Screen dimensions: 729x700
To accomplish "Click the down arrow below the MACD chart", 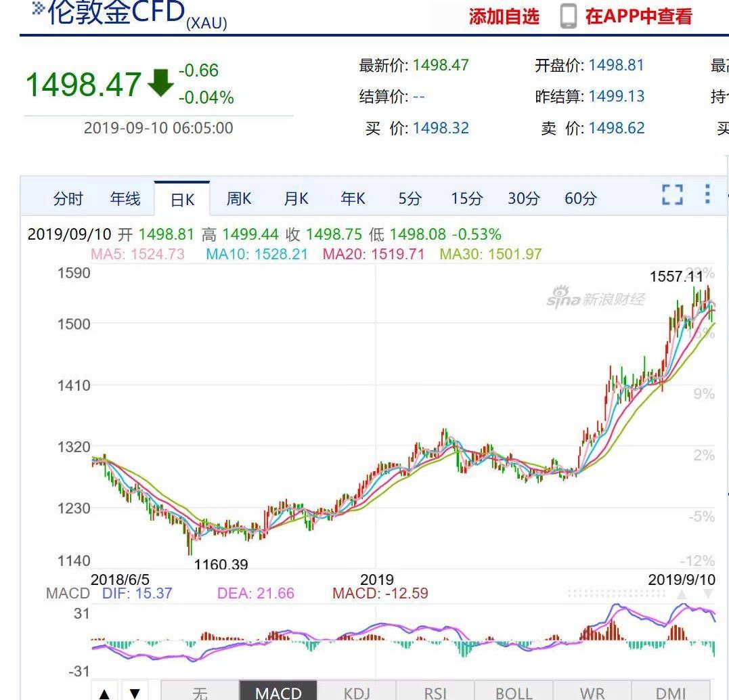I will click(x=135, y=692).
